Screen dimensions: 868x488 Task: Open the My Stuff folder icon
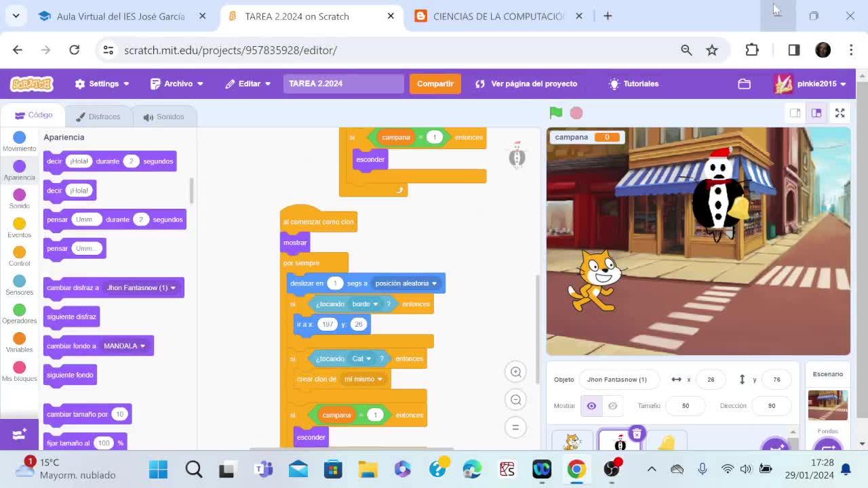[x=745, y=83]
